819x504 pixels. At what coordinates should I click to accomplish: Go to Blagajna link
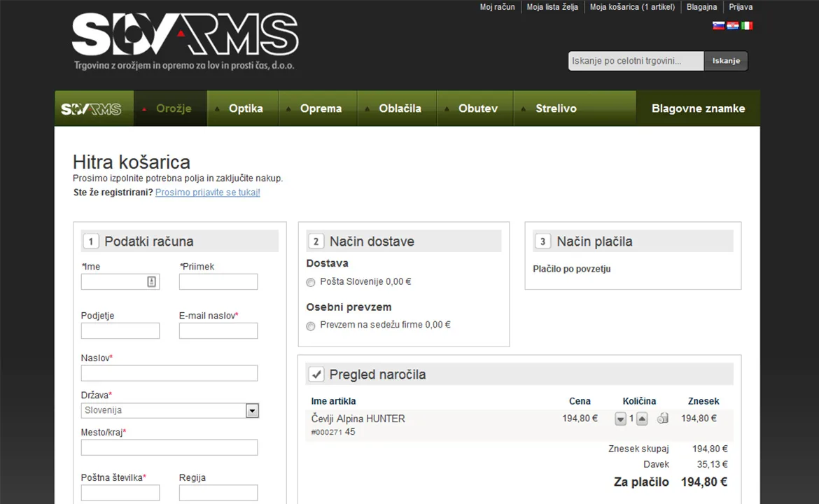coord(701,7)
